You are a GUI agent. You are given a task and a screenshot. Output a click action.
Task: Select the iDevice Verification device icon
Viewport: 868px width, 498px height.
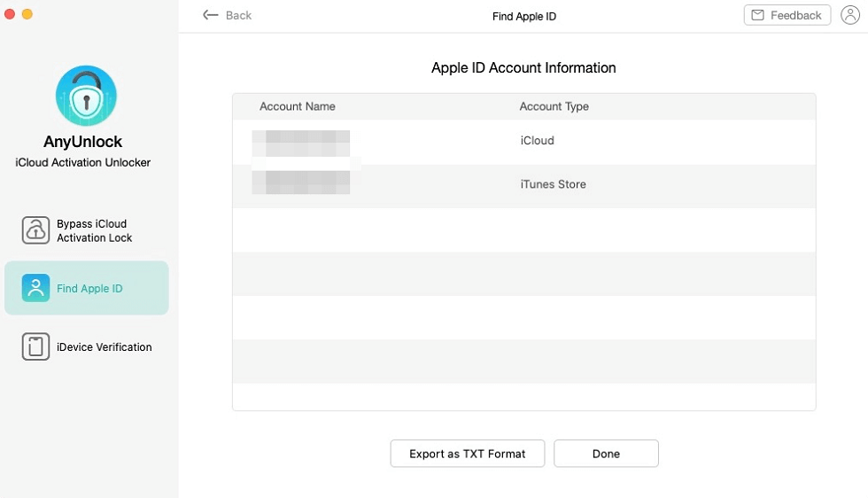point(35,346)
